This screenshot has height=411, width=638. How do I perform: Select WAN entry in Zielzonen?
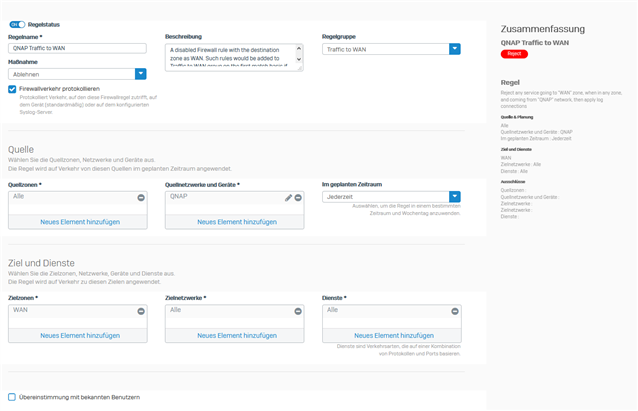pyautogui.click(x=20, y=310)
